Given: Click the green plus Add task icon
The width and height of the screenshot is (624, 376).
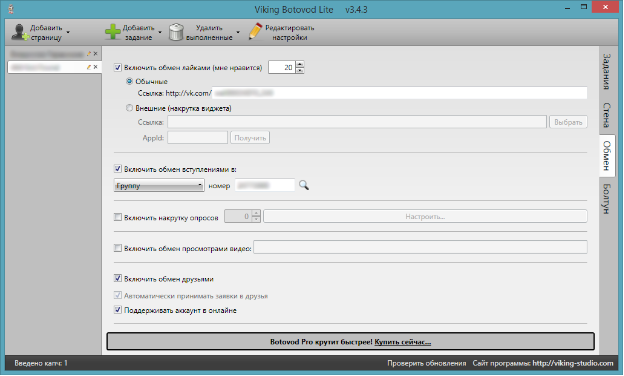Looking at the screenshot, I should click(x=113, y=32).
